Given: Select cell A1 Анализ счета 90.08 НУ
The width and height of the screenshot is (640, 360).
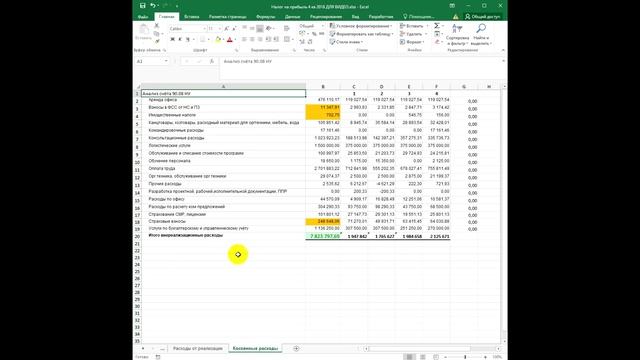Looking at the screenshot, I should coord(223,93).
